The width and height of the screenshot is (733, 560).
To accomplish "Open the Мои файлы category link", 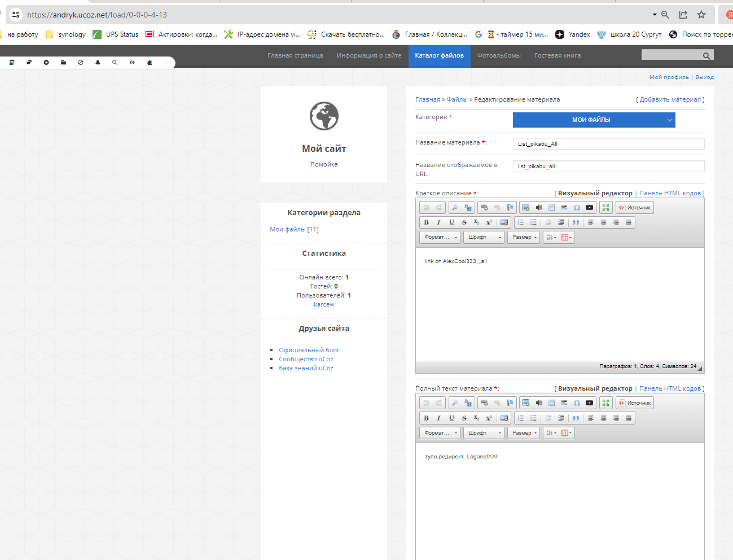I will (288, 229).
